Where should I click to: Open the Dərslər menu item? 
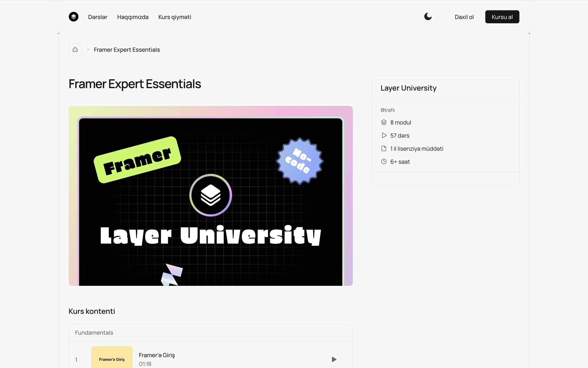[x=98, y=17]
